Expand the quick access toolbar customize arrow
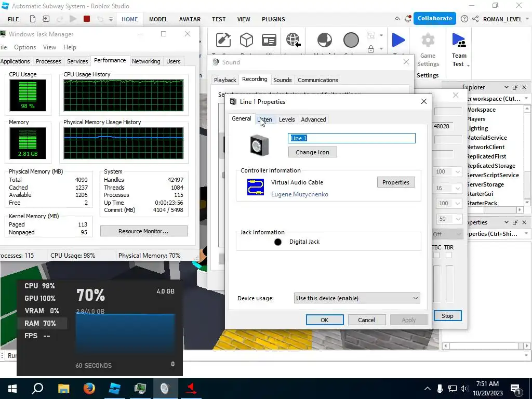The width and height of the screenshot is (532, 399). pyautogui.click(x=111, y=19)
